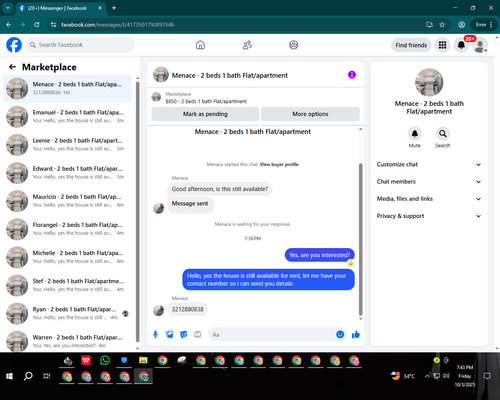Open Menace conversation in list
This screenshot has width=500, height=400.
[x=68, y=88]
